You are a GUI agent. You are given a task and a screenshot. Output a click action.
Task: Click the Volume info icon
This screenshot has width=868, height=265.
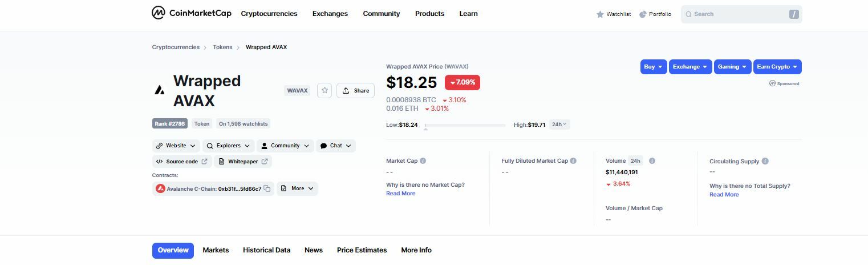pyautogui.click(x=652, y=161)
